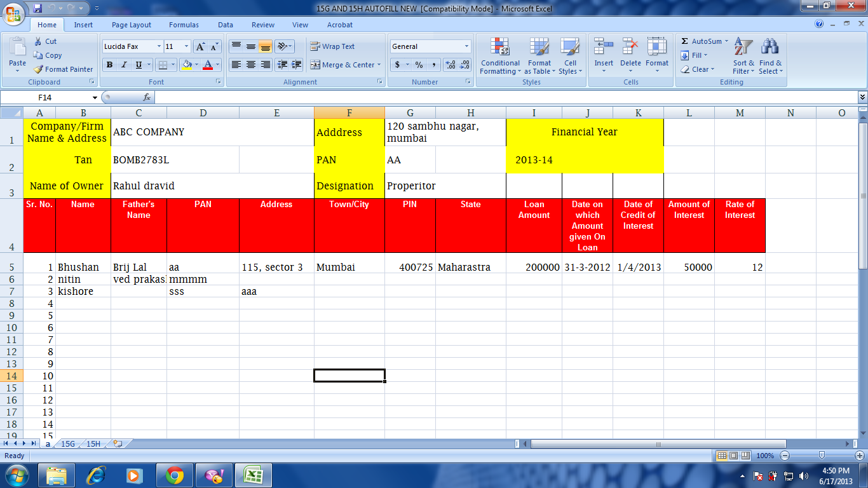Expand the Name Box dropdown arrow
This screenshot has width=868, height=488.
pos(95,97)
